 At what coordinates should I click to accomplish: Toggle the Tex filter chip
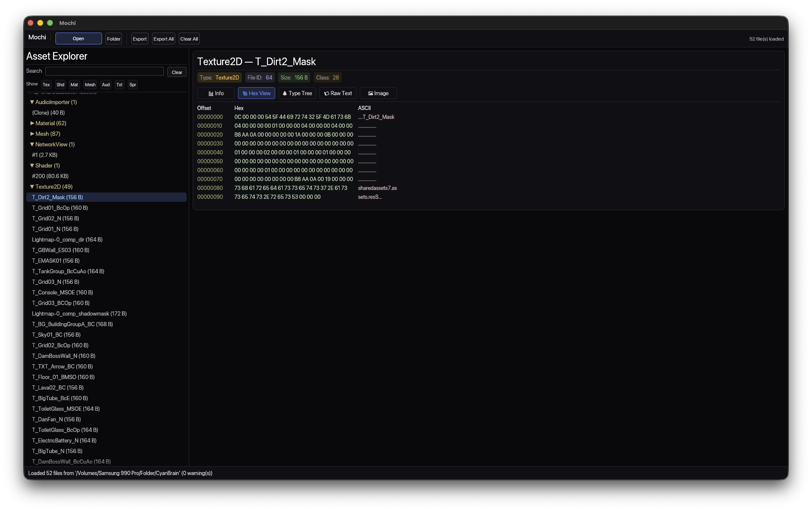(46, 85)
